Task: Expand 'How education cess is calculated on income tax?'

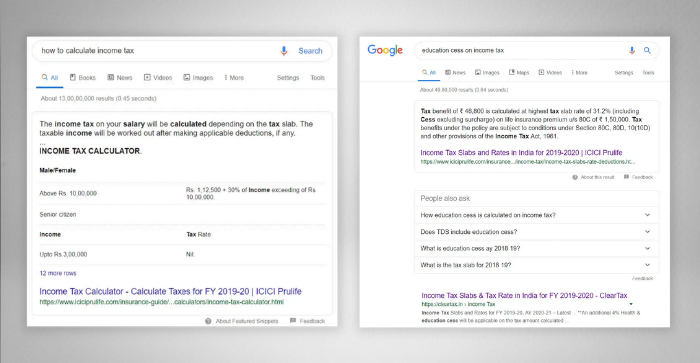Action: 537,215
